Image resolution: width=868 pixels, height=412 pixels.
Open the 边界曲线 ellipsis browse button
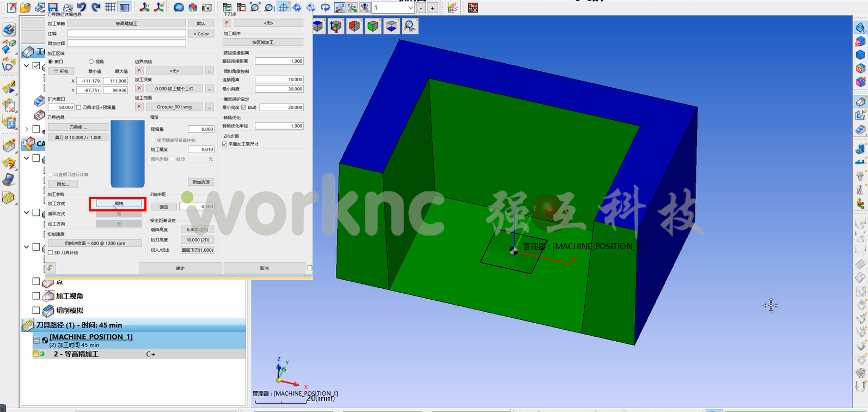click(x=209, y=71)
